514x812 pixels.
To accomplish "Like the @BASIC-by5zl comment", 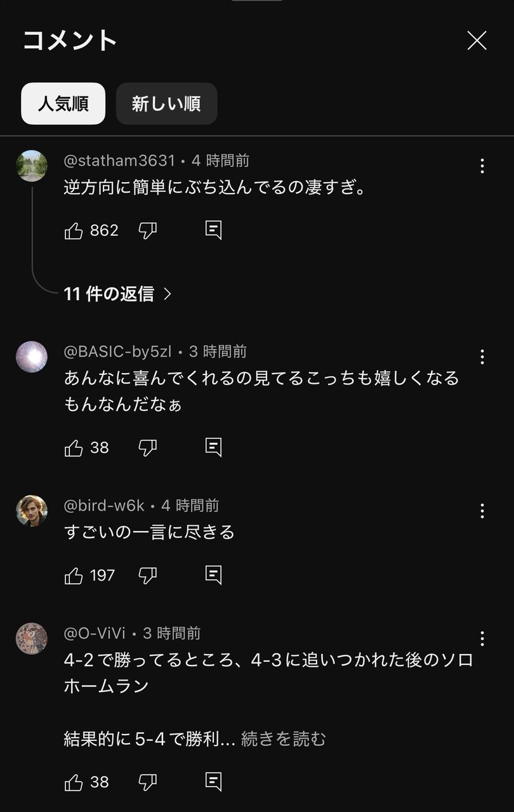I will [x=74, y=448].
